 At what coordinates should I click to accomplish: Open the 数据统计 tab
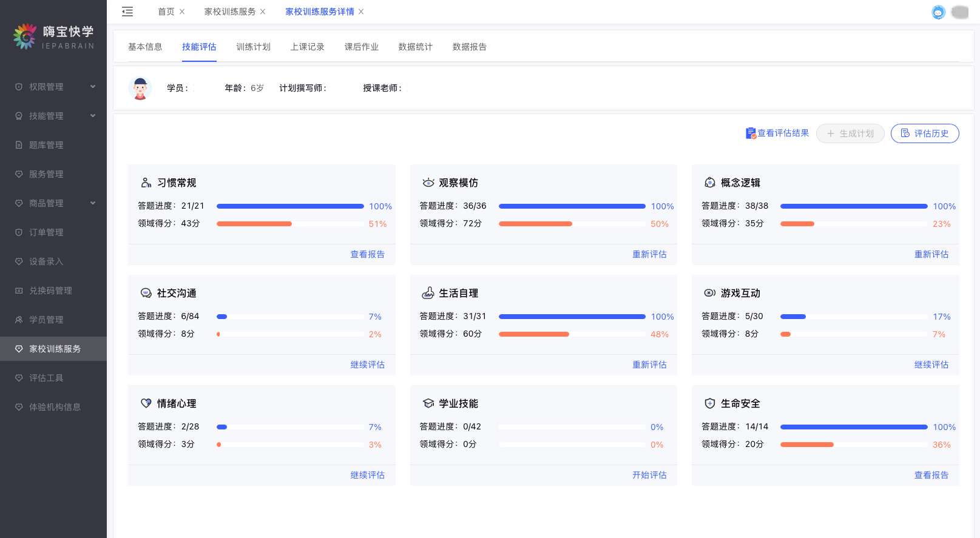415,47
